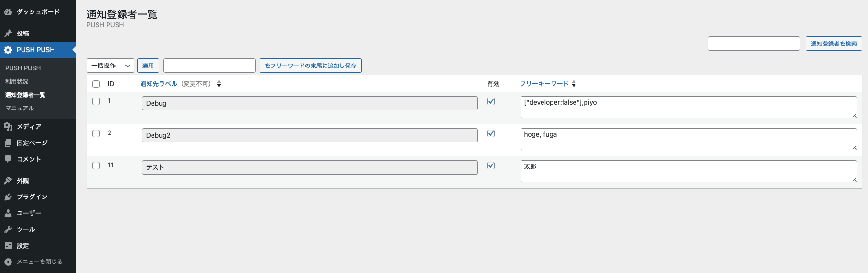Click the Media icon in sidebar
The width and height of the screenshot is (868, 273).
coord(8,127)
